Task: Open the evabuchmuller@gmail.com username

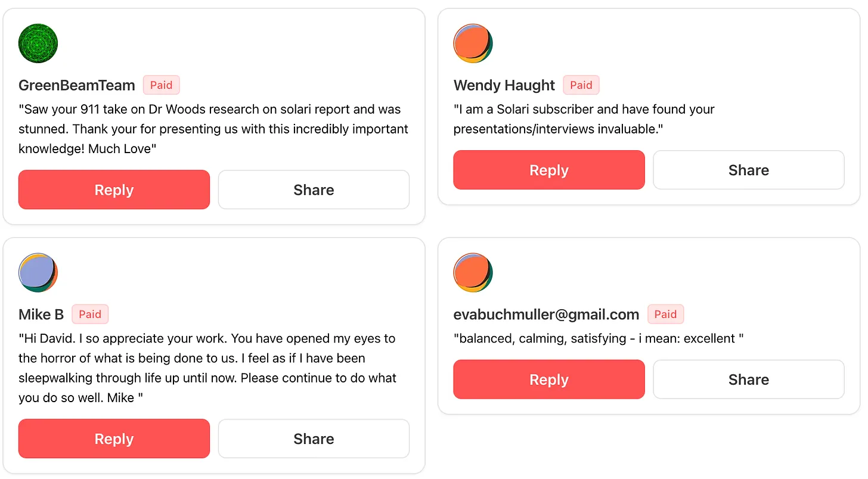Action: click(546, 315)
